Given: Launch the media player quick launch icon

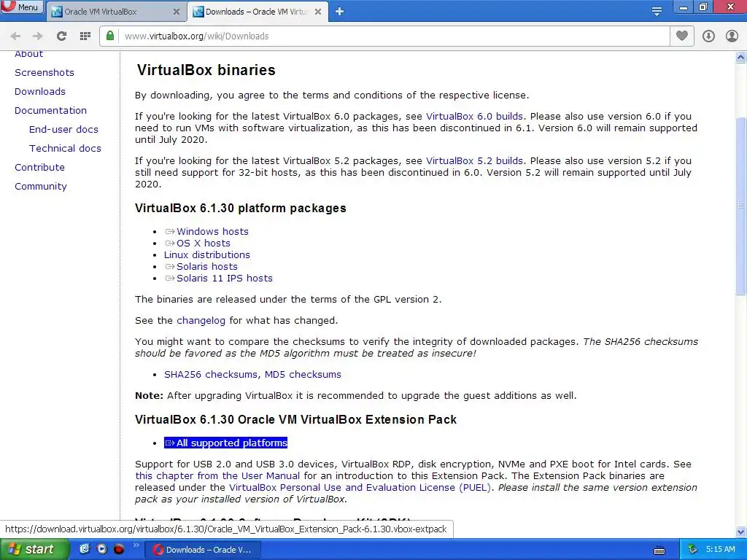Looking at the screenshot, I should coord(101,549).
